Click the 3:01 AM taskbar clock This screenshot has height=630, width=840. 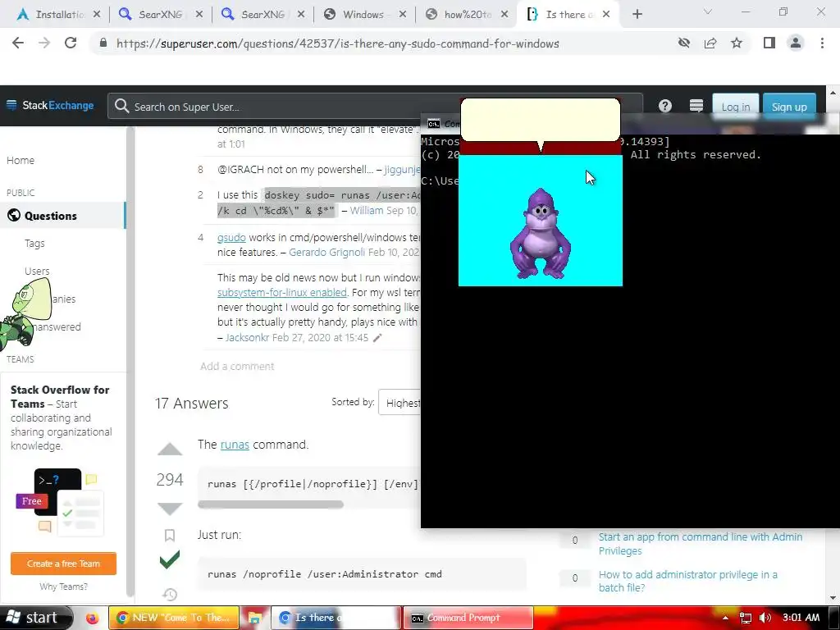[801, 618]
